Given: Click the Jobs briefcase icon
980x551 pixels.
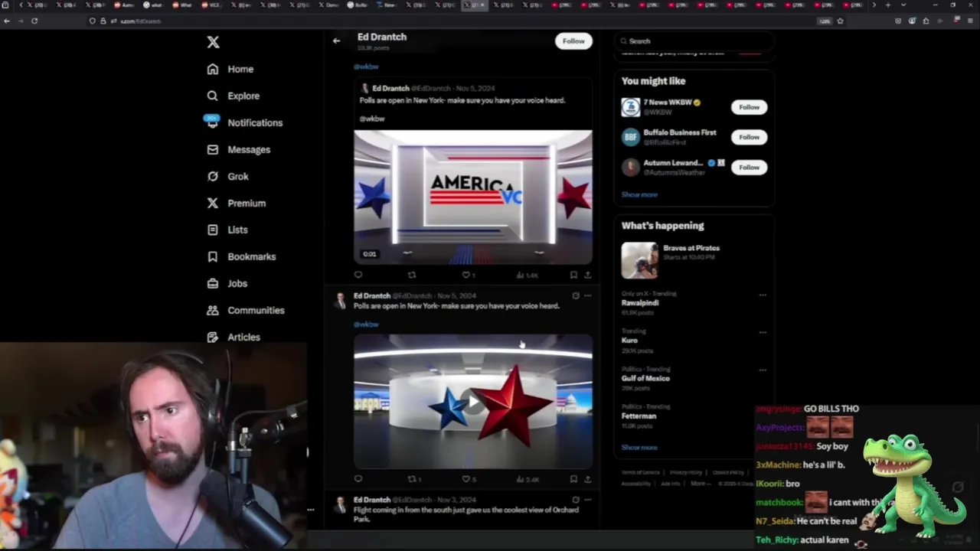Looking at the screenshot, I should tap(212, 283).
